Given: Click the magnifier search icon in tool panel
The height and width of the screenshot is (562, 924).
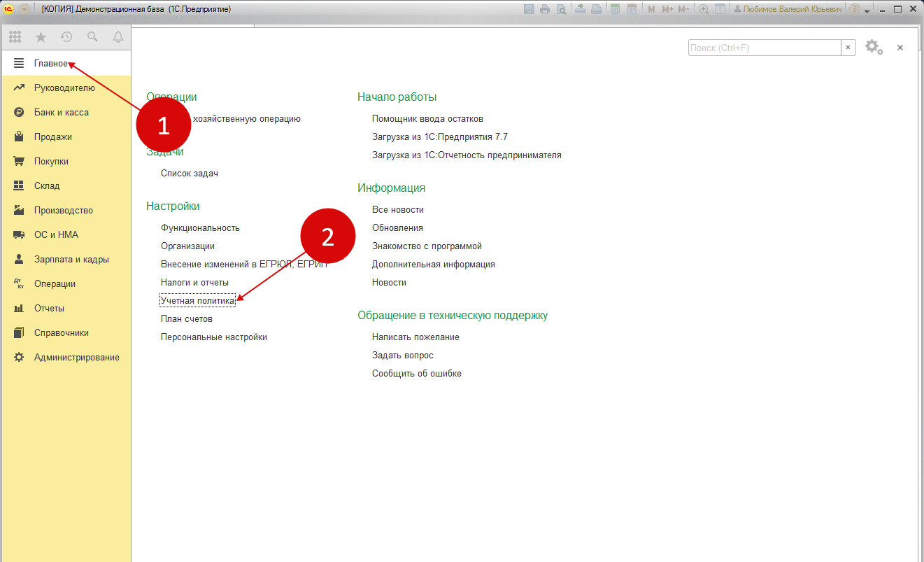Looking at the screenshot, I should click(92, 37).
